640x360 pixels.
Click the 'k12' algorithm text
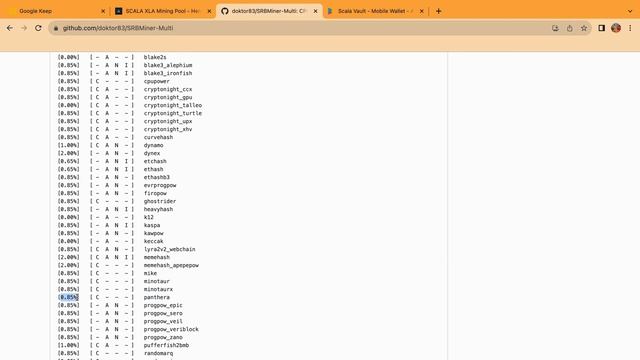tap(149, 217)
